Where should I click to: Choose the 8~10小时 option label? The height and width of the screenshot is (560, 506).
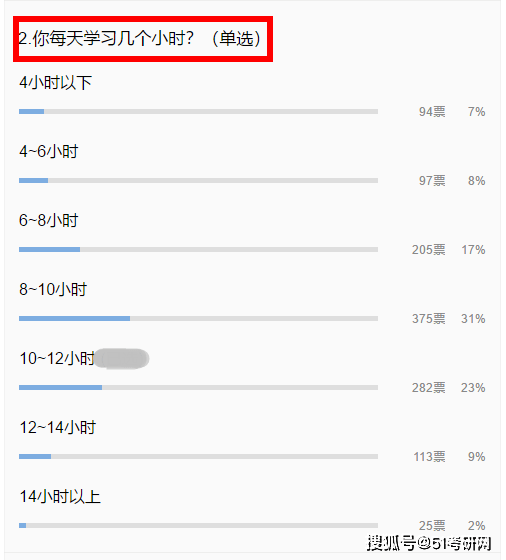pyautogui.click(x=53, y=289)
